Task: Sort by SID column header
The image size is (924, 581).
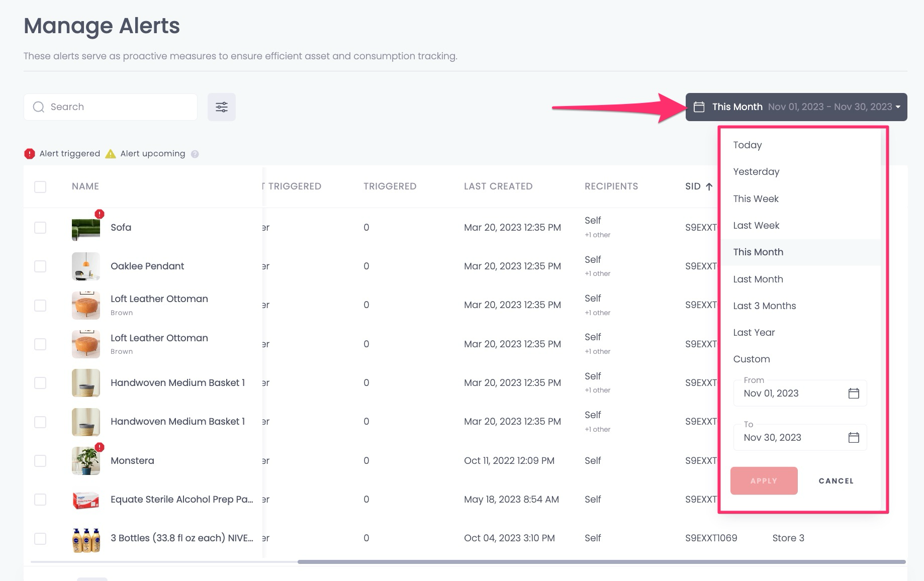Action: click(693, 186)
